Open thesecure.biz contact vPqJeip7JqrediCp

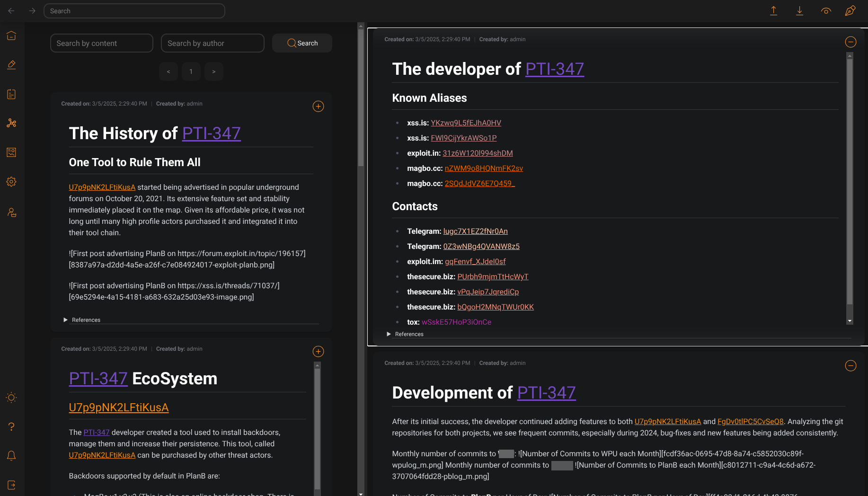pos(488,292)
